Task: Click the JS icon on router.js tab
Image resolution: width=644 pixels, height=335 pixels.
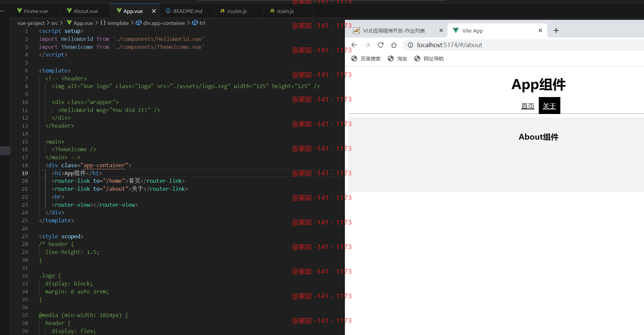Action: 222,11
